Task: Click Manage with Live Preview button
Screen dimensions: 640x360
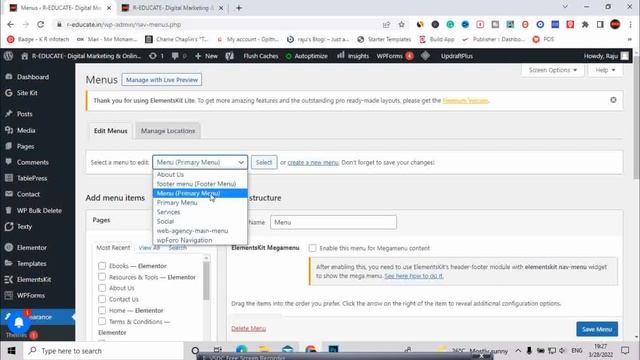Action: [162, 80]
